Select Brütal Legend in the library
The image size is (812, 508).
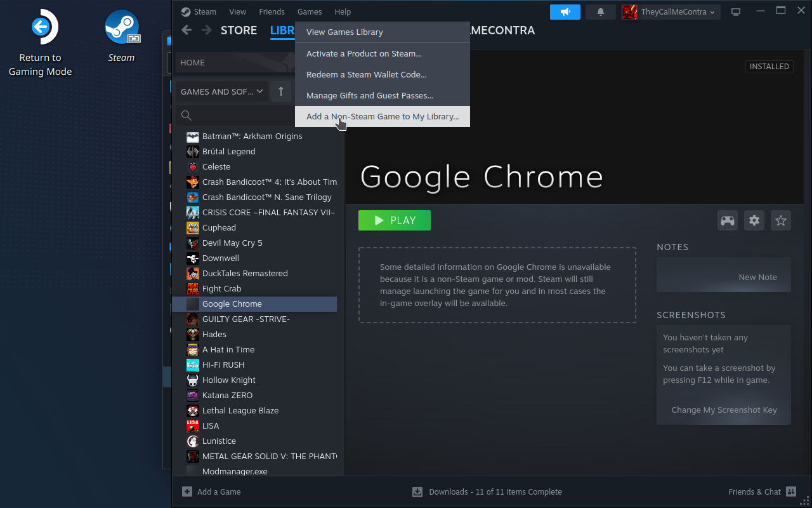254,151
